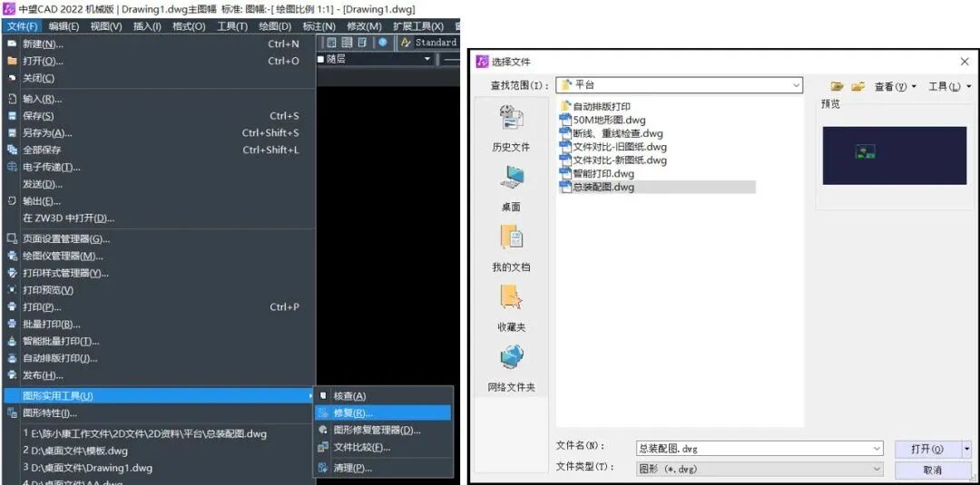The height and width of the screenshot is (485, 980).
Task: Open the 绘图(D) menu
Action: click(275, 25)
